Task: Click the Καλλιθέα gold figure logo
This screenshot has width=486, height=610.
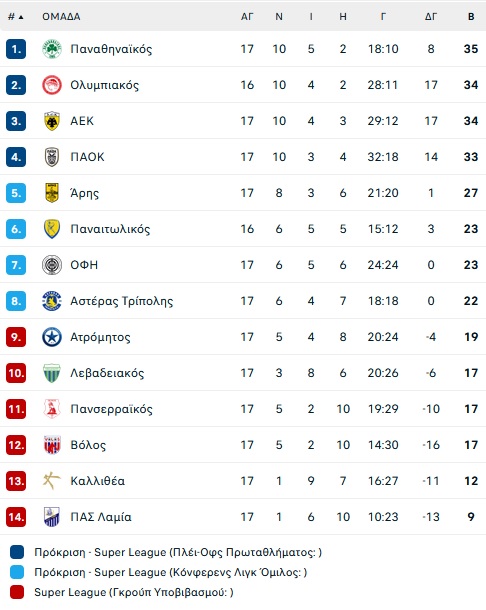Action: (52, 481)
